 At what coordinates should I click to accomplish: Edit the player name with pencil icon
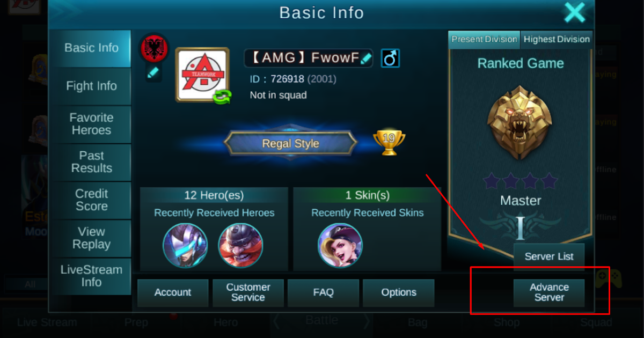(x=366, y=58)
